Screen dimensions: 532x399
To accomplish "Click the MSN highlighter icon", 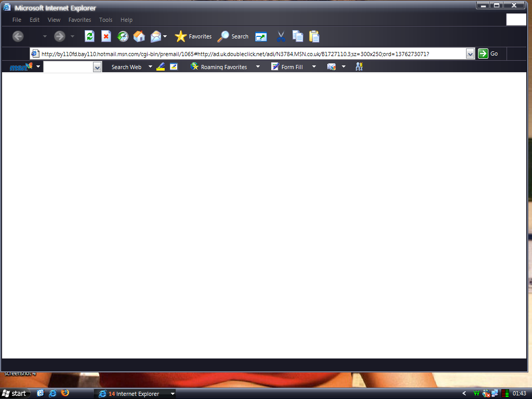I will [161, 66].
